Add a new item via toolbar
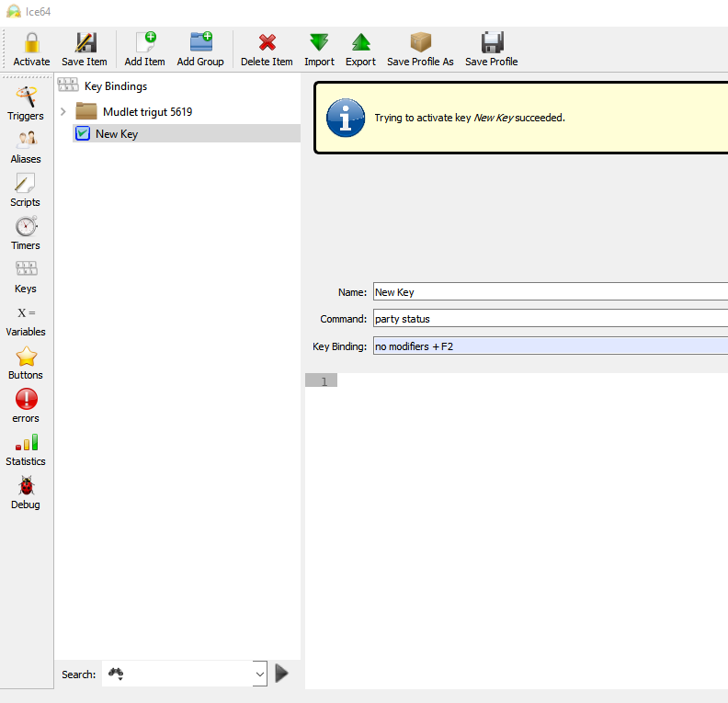This screenshot has width=728, height=703. [145, 43]
